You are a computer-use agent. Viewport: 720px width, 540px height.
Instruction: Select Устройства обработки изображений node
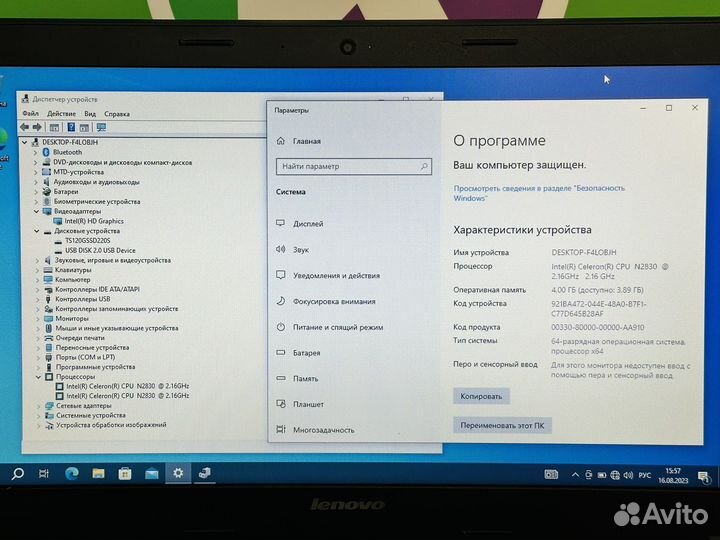pyautogui.click(x=111, y=425)
